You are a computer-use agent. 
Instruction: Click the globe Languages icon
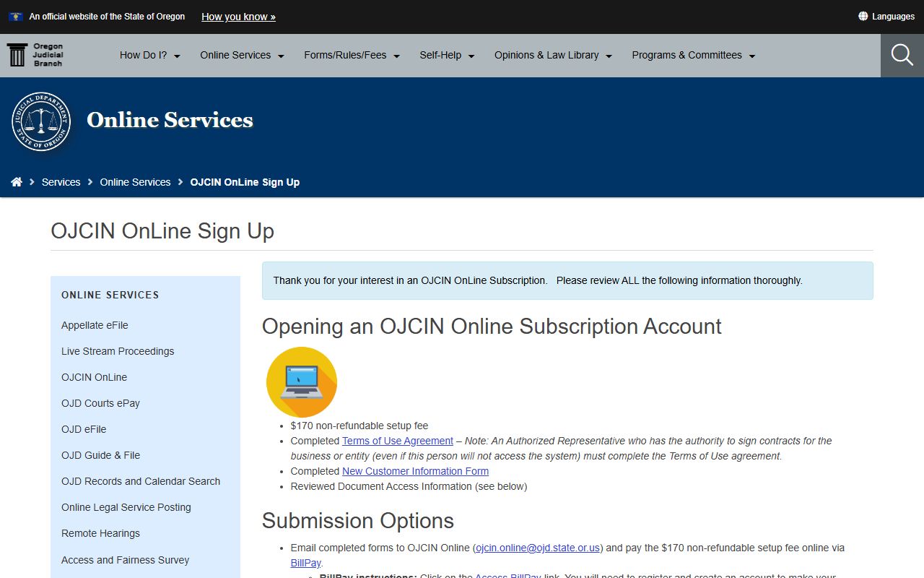tap(863, 16)
